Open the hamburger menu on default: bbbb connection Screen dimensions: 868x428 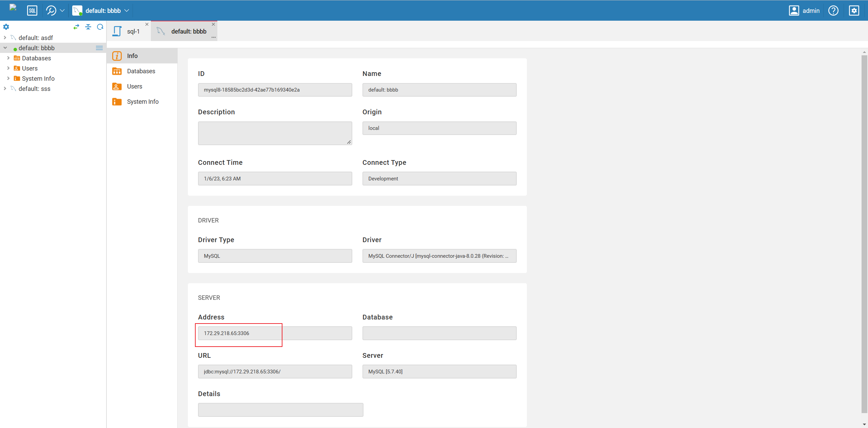pyautogui.click(x=99, y=48)
